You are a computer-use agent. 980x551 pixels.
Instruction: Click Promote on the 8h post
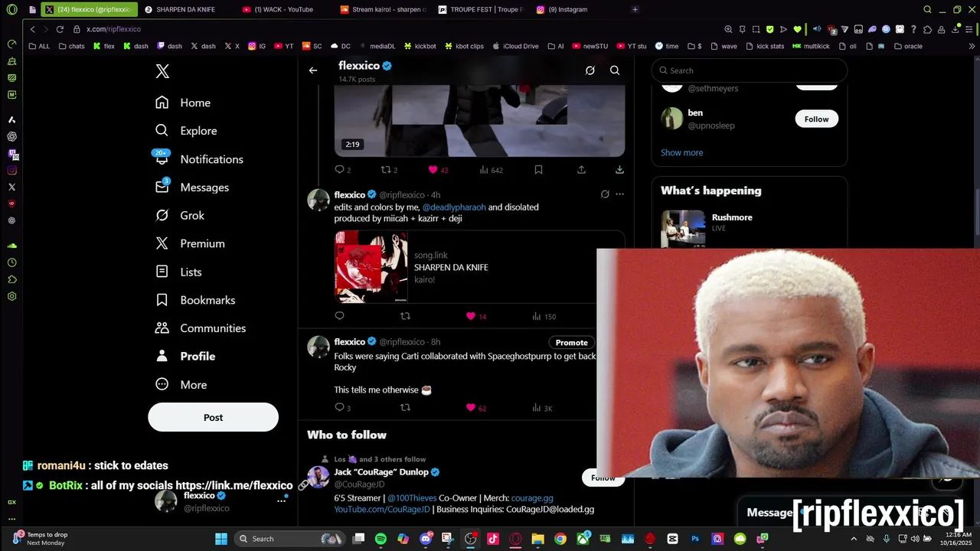click(x=571, y=342)
